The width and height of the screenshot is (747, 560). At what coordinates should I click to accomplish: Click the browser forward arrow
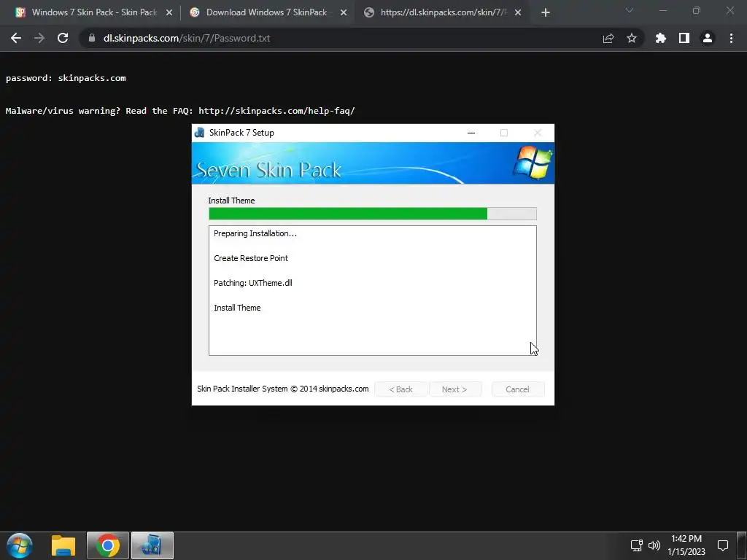tap(39, 38)
